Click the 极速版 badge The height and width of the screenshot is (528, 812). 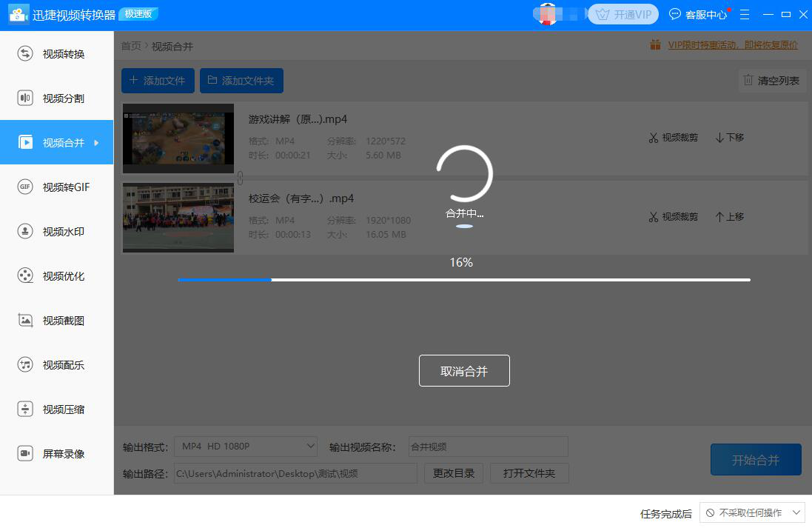(x=138, y=14)
